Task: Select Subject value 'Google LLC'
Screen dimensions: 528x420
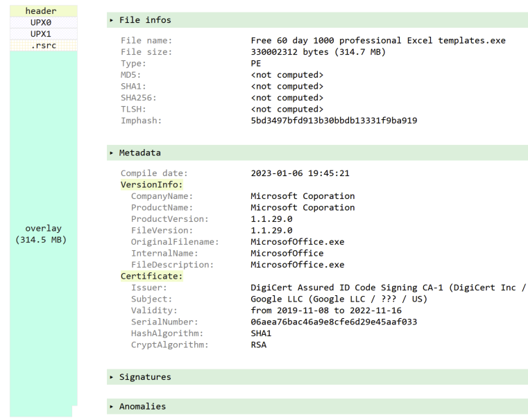Action: click(276, 299)
